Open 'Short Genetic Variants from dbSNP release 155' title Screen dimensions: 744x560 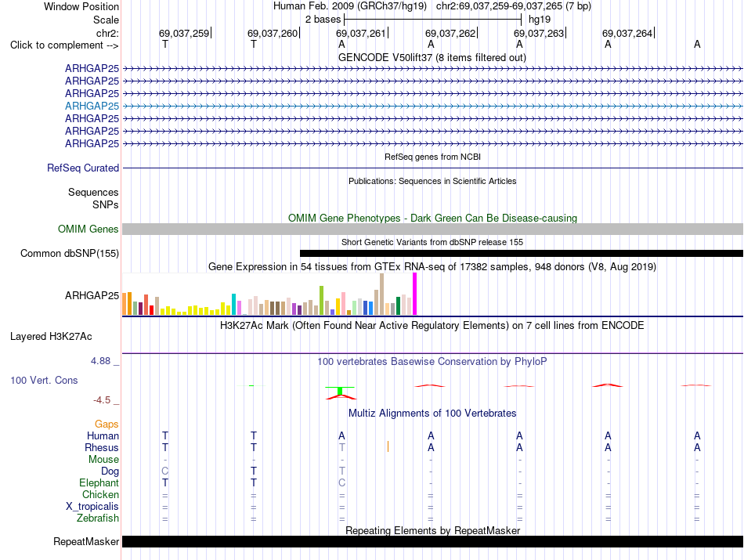[x=432, y=242]
